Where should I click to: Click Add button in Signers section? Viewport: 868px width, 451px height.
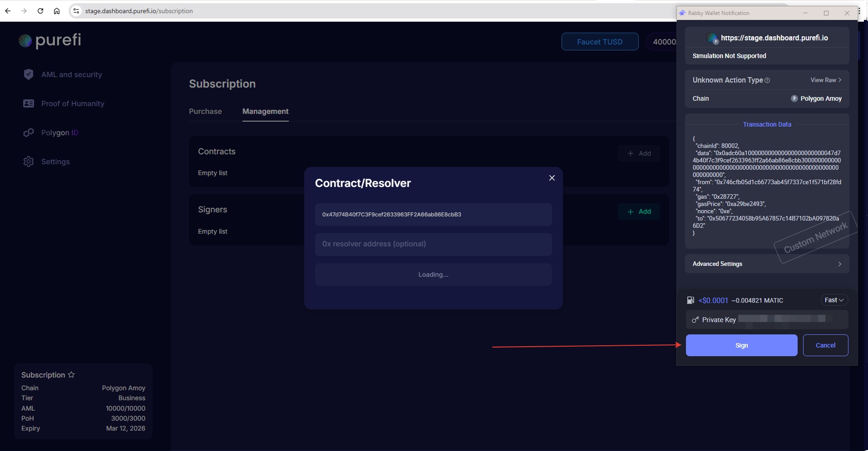click(x=639, y=211)
